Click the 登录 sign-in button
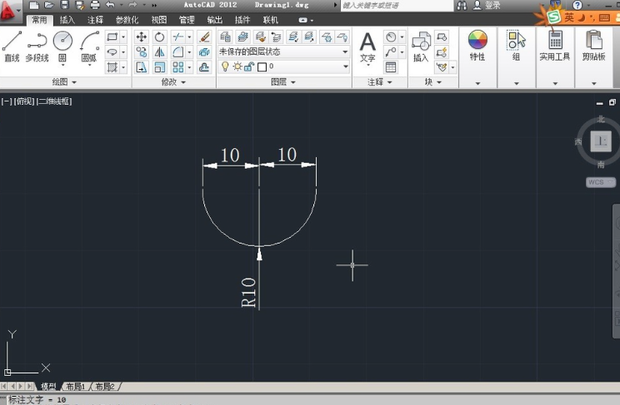Viewport: 620px width, 405px height. pos(487,5)
